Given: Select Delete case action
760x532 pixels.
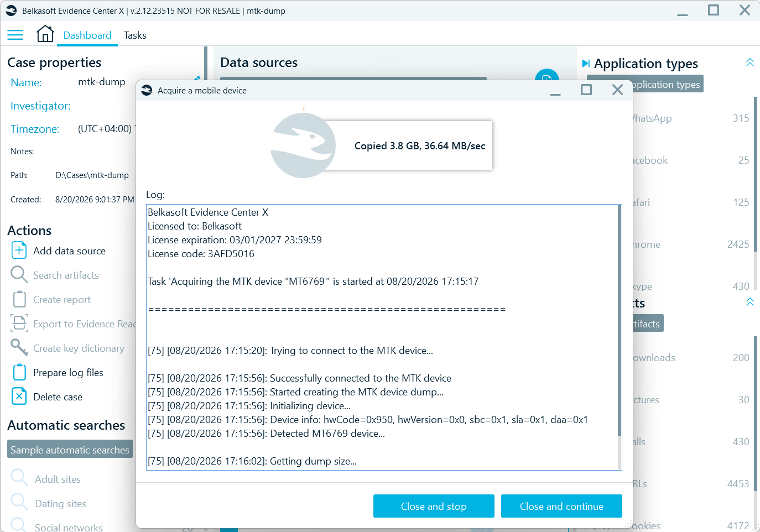Looking at the screenshot, I should click(58, 397).
